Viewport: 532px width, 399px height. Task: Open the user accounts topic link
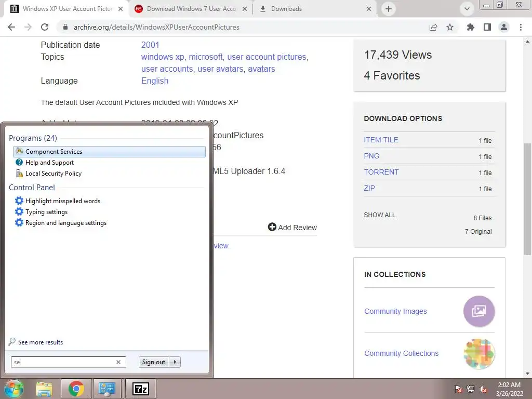click(x=167, y=69)
